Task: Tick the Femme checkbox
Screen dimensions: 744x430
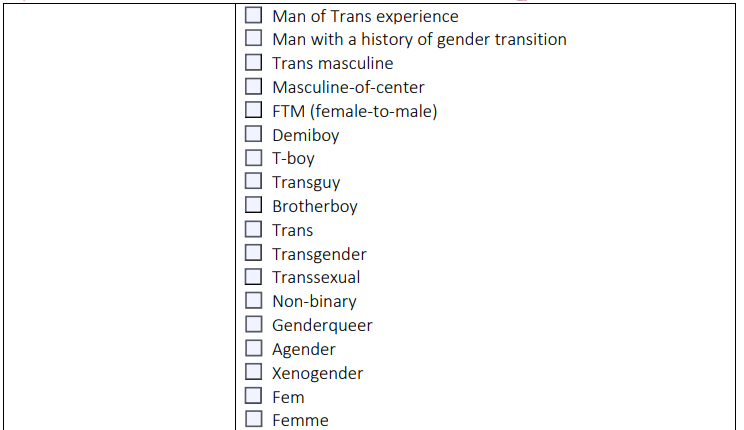Action: [253, 419]
